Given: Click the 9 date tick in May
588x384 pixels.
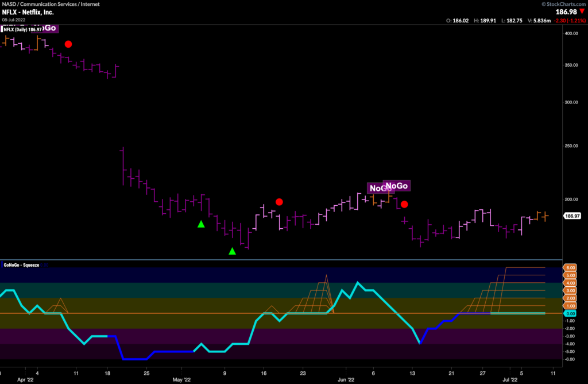Looking at the screenshot, I should [225, 373].
